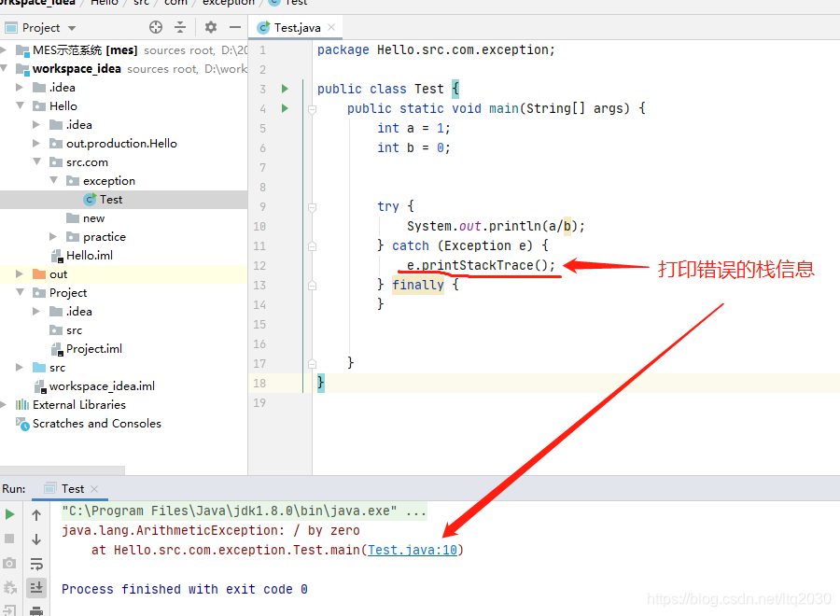Fold the finally block at line 13
The image size is (840, 616).
coord(313,286)
